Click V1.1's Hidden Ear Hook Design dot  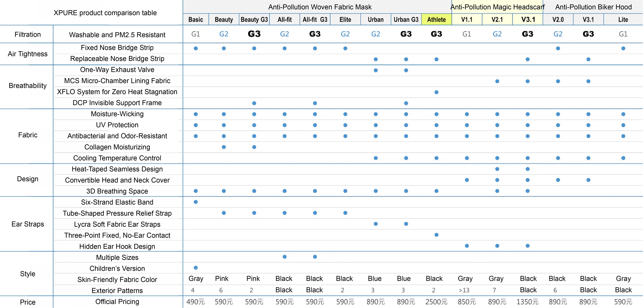point(467,246)
